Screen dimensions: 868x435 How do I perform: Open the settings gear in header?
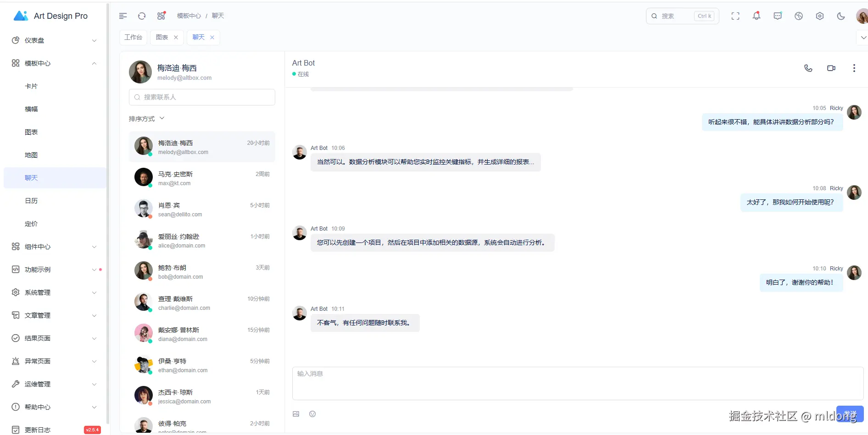coord(820,16)
